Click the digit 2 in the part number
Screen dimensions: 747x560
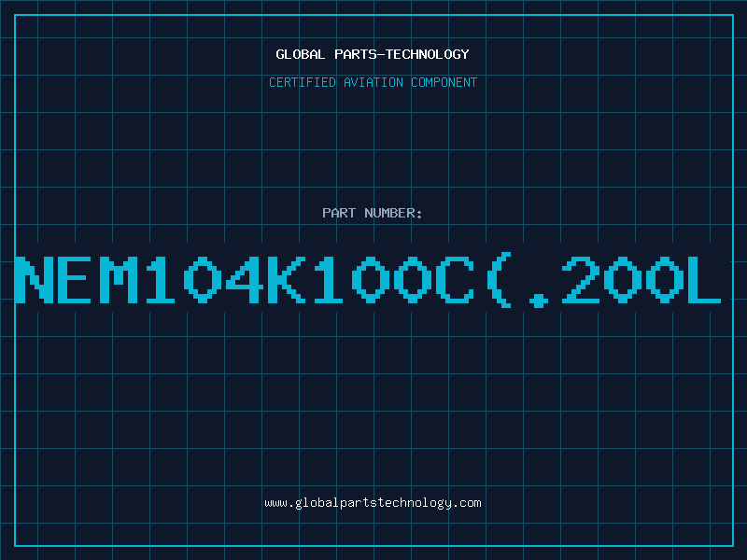point(581,280)
